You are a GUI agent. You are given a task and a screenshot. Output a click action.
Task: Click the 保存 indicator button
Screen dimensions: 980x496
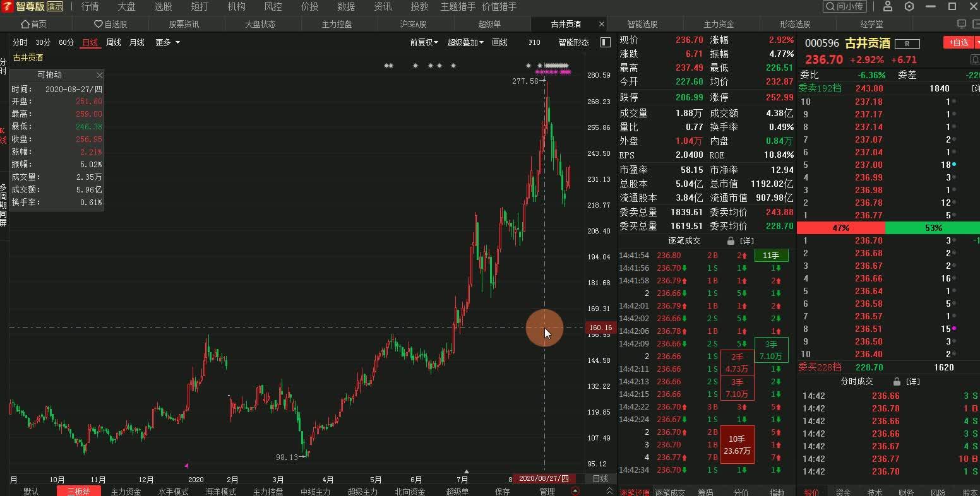[x=502, y=492]
